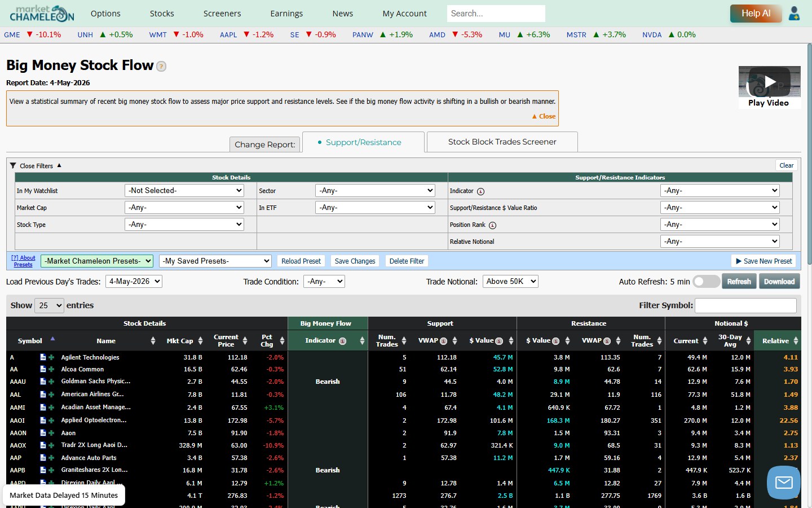812x508 pixels.
Task: Open the Options menu
Action: pyautogui.click(x=105, y=14)
